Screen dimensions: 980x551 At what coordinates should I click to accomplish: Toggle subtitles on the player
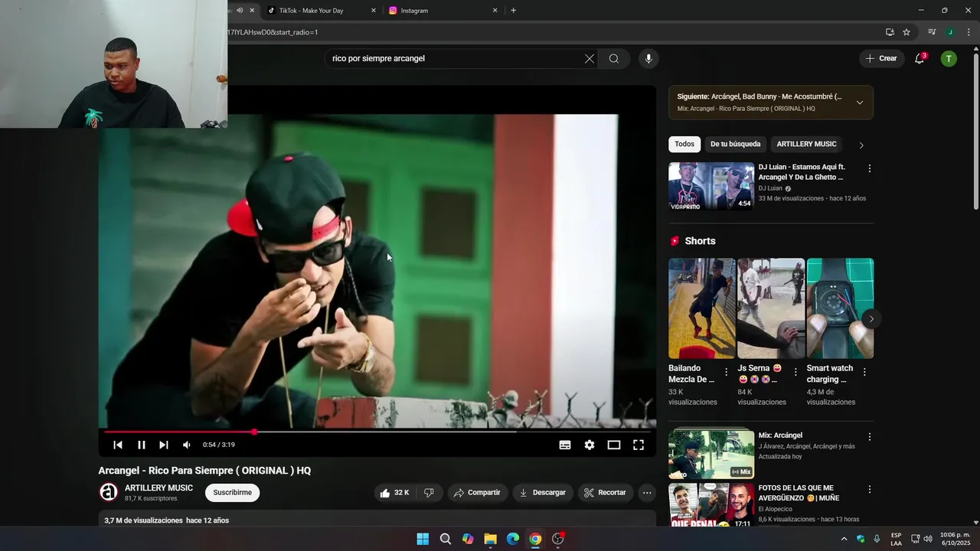coord(565,445)
